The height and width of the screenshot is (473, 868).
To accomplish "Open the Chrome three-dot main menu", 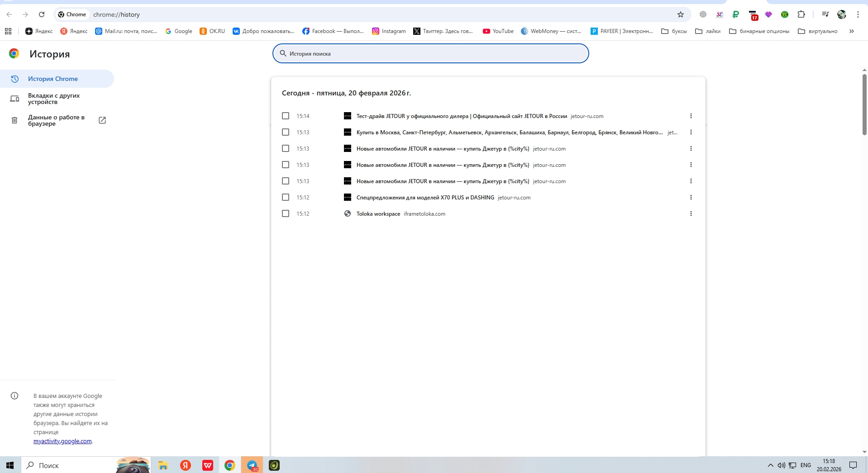I will (858, 14).
